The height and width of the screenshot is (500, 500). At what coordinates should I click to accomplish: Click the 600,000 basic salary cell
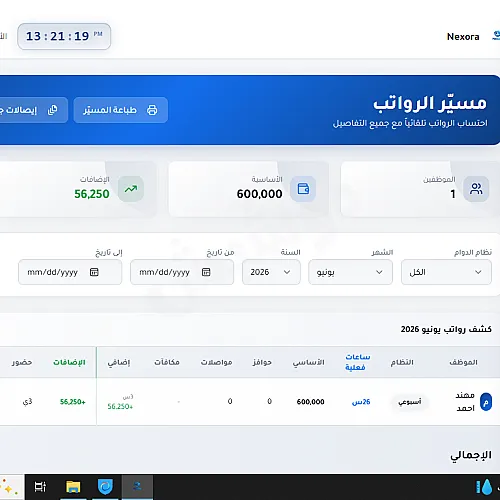click(x=310, y=402)
